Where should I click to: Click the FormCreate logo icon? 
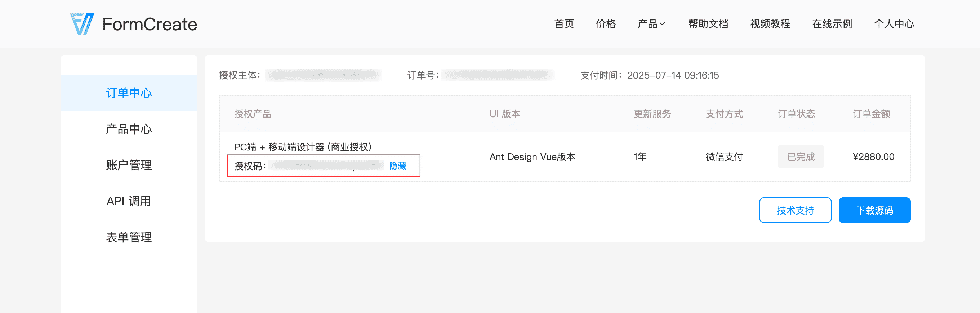click(x=82, y=24)
